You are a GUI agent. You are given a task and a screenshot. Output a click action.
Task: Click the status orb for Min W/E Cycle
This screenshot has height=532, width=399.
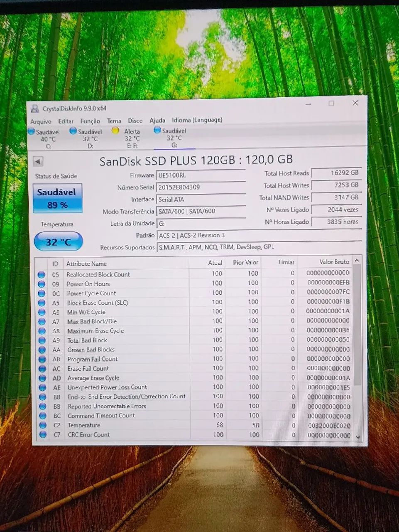[42, 312]
